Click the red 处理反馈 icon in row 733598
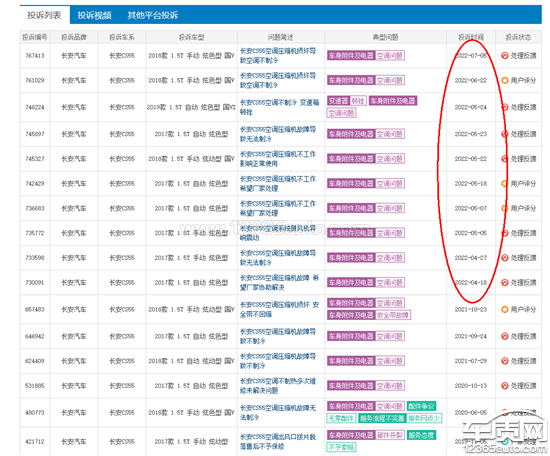Image resolution: width=550 pixels, height=456 pixels. pos(504,258)
